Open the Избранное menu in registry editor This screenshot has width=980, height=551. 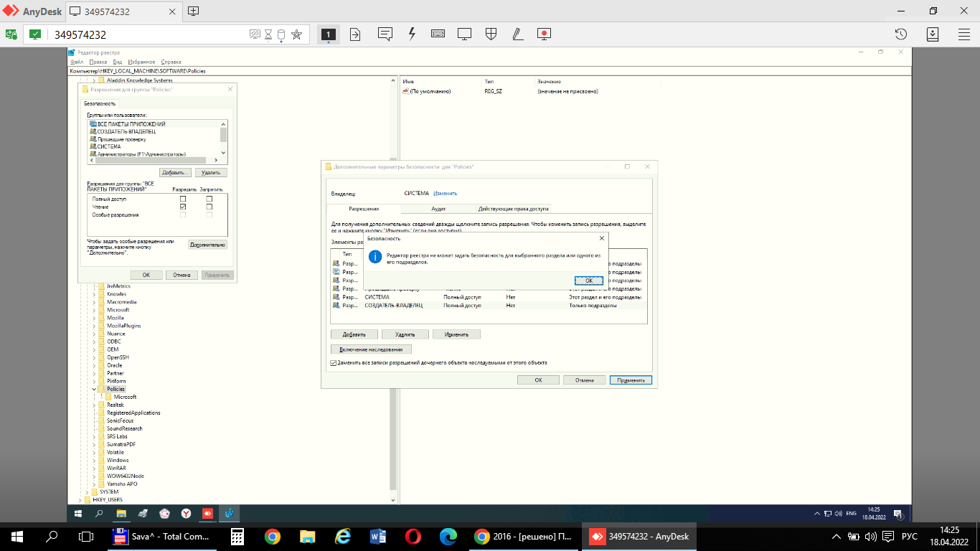click(143, 62)
